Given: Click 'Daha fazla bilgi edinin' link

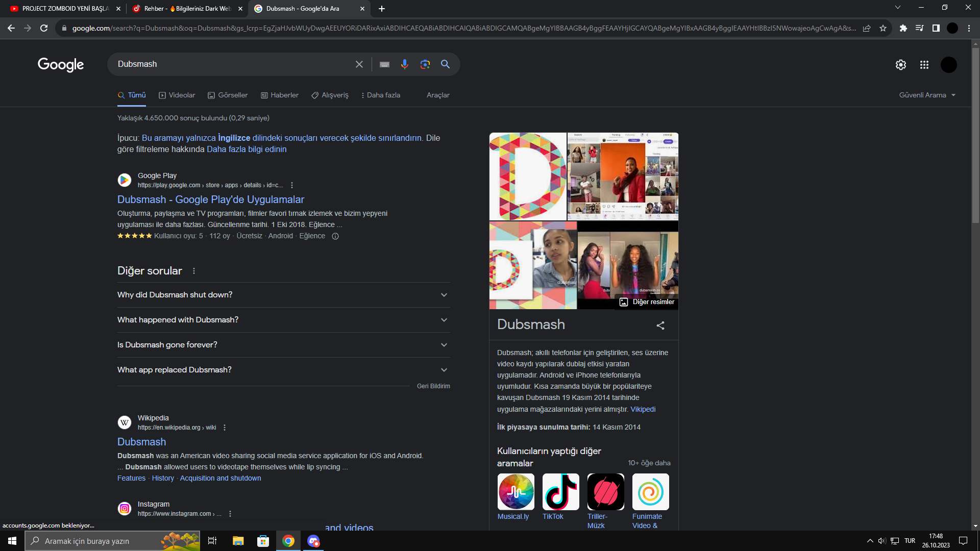Looking at the screenshot, I should click(247, 149).
